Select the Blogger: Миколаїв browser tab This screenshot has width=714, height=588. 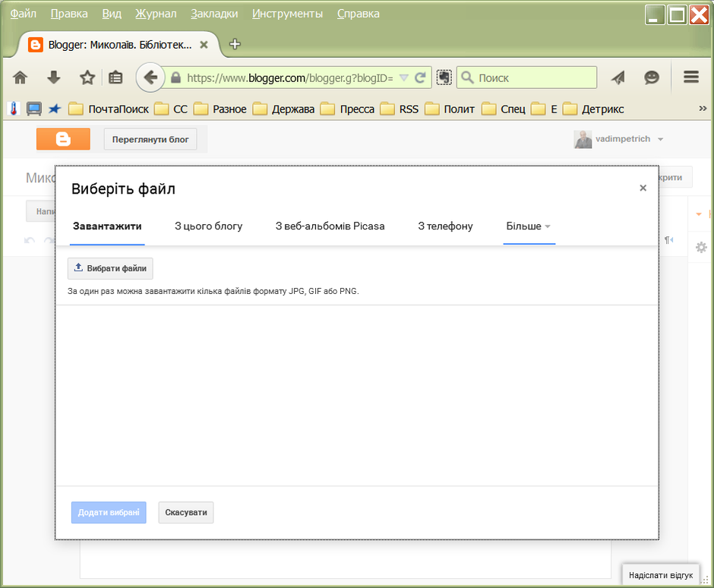click(x=118, y=45)
